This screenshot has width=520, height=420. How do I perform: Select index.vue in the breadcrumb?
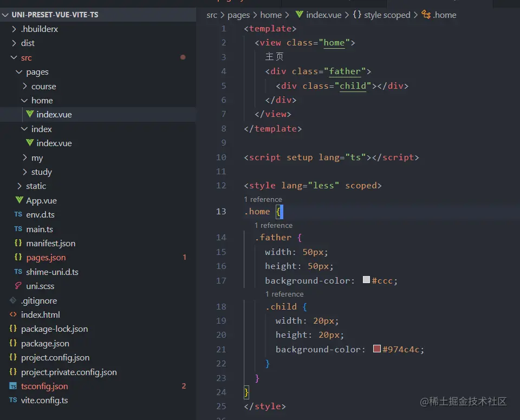point(324,15)
